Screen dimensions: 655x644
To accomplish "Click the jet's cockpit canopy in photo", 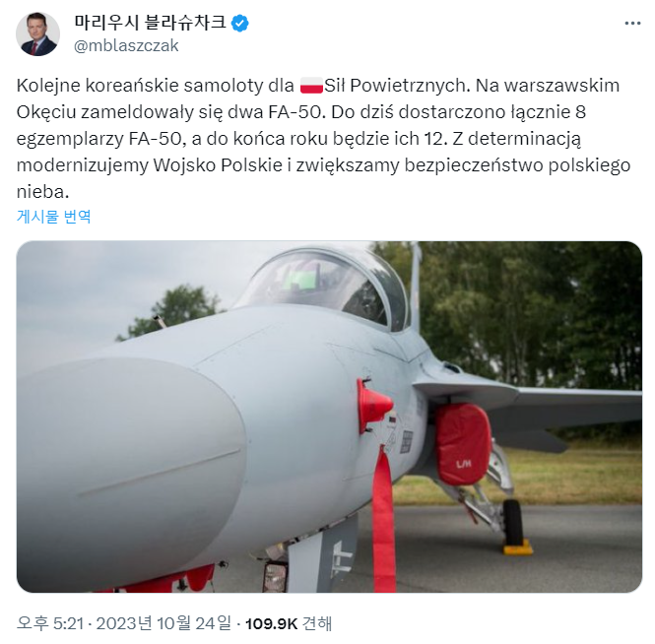I will [325, 285].
